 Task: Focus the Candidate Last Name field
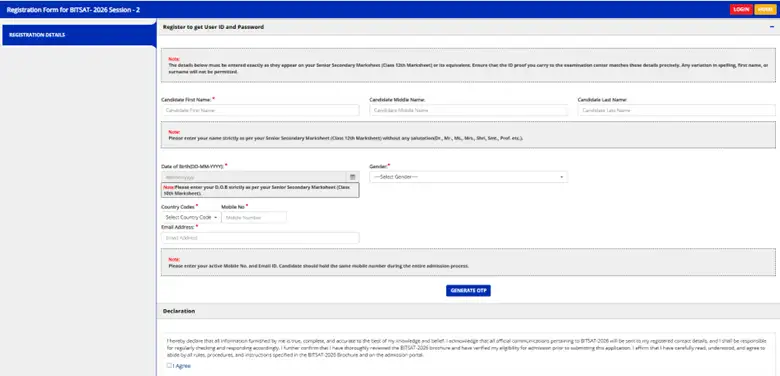[x=676, y=110]
